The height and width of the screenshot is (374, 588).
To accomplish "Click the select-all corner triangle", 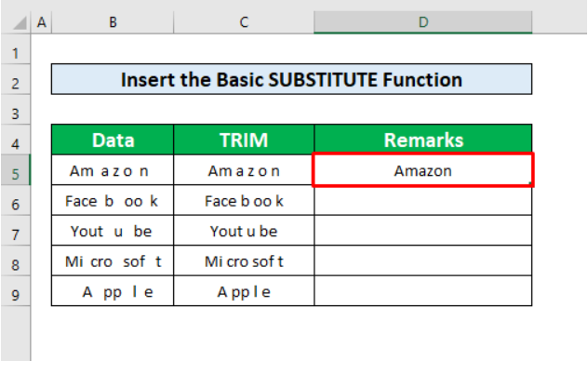I will point(20,21).
